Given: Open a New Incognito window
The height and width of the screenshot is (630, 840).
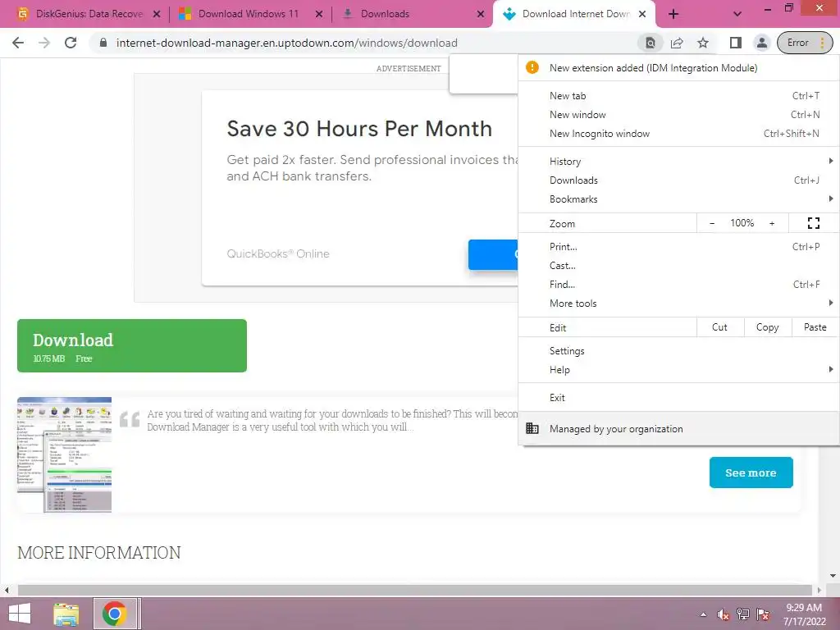Looking at the screenshot, I should click(678, 134).
